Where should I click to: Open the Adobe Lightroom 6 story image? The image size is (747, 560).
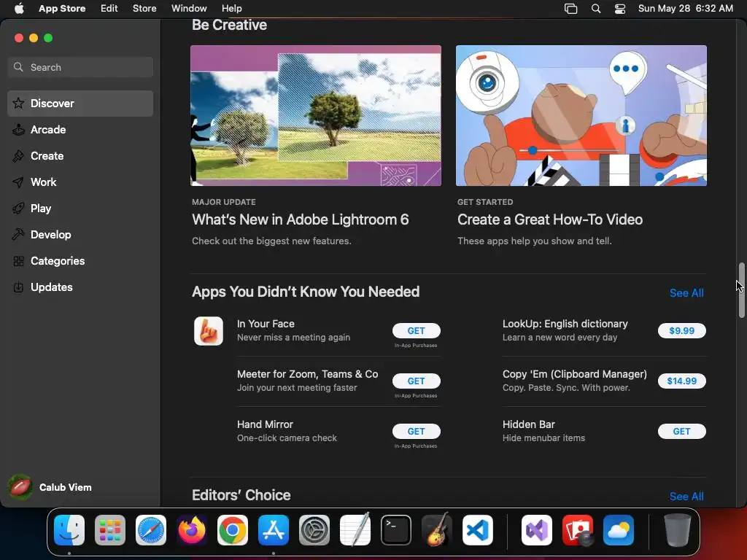point(316,116)
